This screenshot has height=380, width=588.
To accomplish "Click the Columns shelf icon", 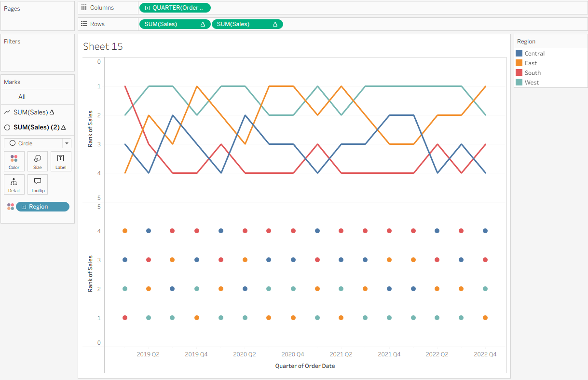I will click(83, 8).
